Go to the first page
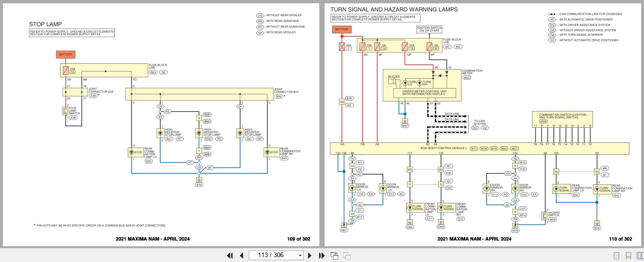 (230, 255)
